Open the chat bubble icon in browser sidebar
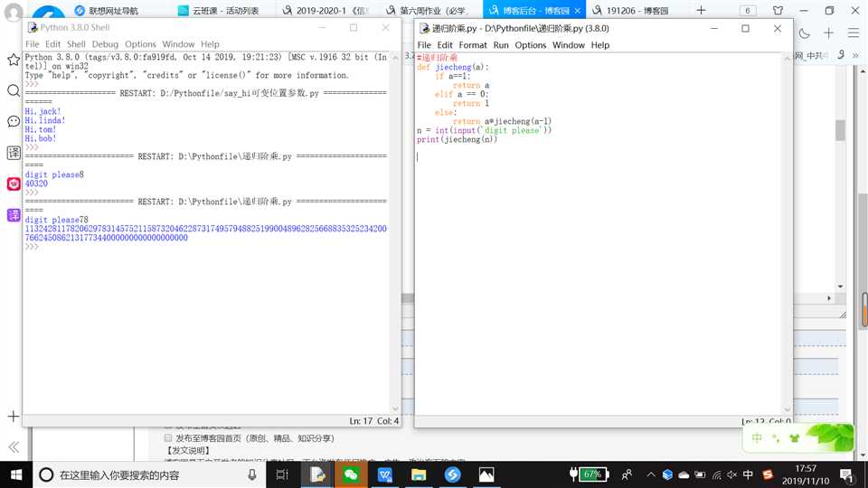 pos(14,122)
